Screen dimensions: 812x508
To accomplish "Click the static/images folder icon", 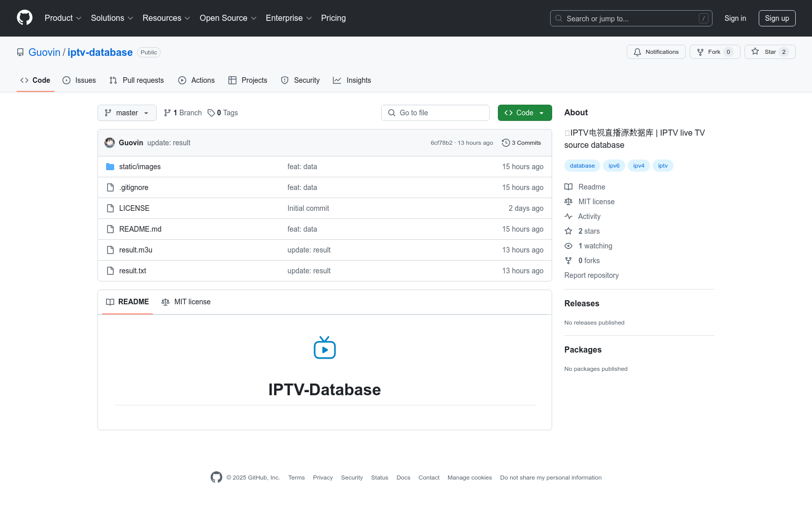I will [110, 167].
